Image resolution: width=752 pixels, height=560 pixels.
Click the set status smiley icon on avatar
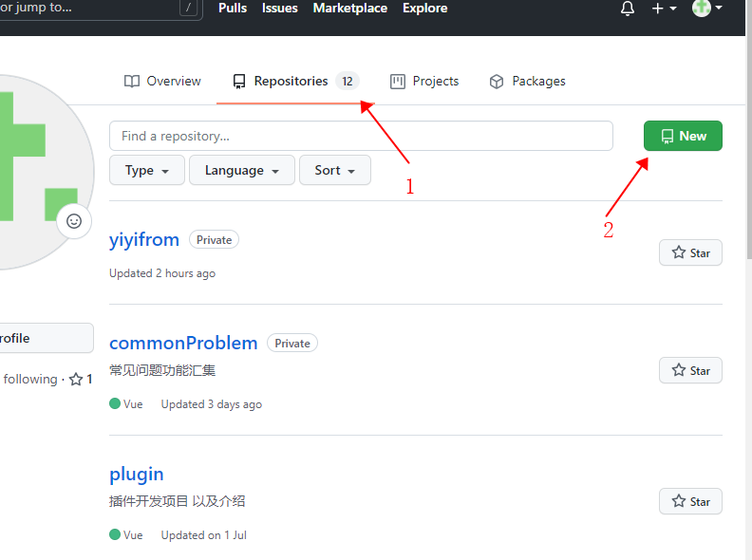pyautogui.click(x=74, y=221)
